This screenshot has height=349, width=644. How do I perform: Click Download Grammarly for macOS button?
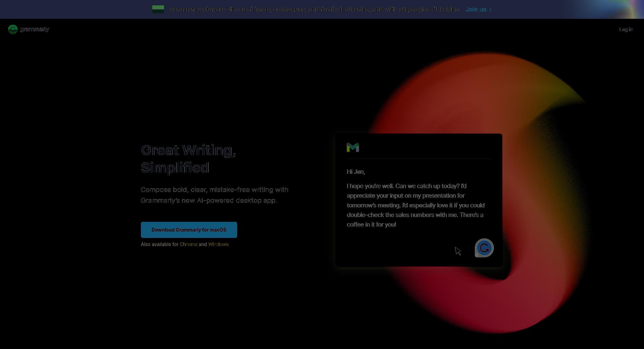point(189,230)
